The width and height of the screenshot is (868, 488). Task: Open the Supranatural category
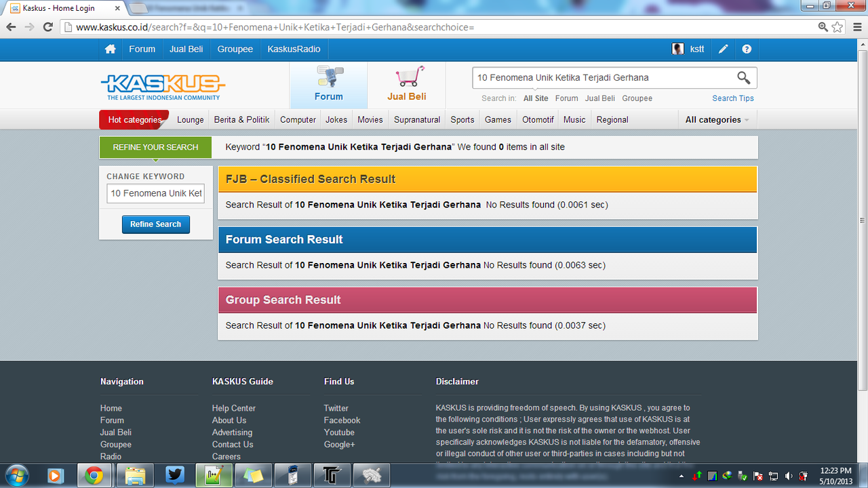[417, 120]
